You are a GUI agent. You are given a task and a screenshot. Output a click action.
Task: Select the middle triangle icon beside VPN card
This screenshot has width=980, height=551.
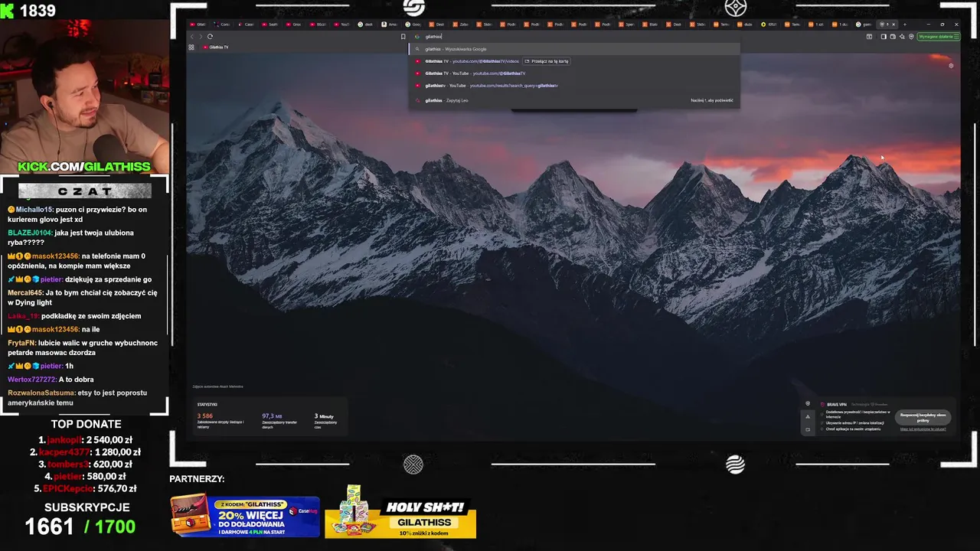(808, 417)
